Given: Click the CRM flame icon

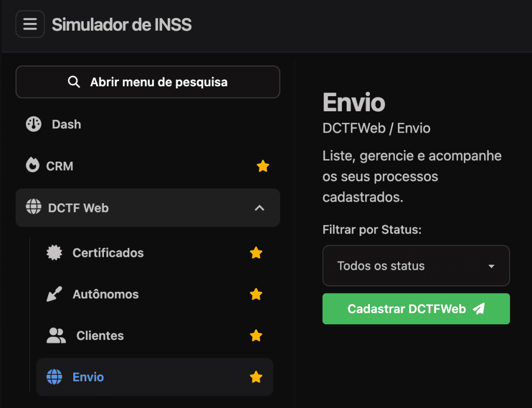Looking at the screenshot, I should coord(34,166).
